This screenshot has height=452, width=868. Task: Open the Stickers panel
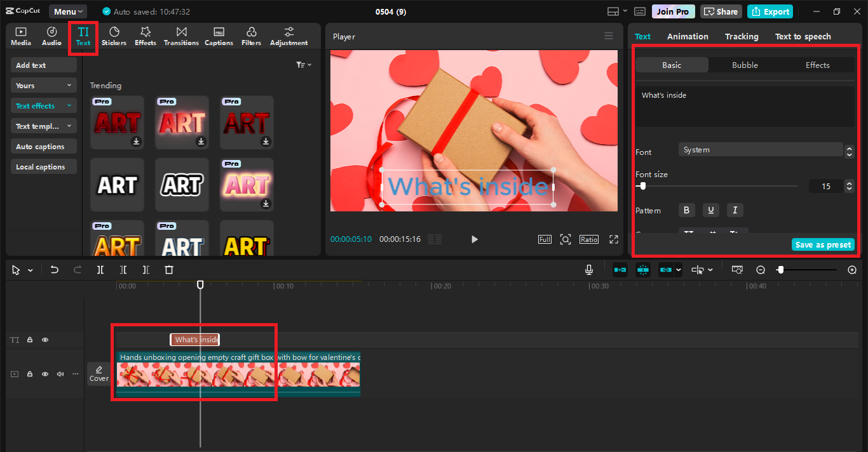(x=114, y=36)
